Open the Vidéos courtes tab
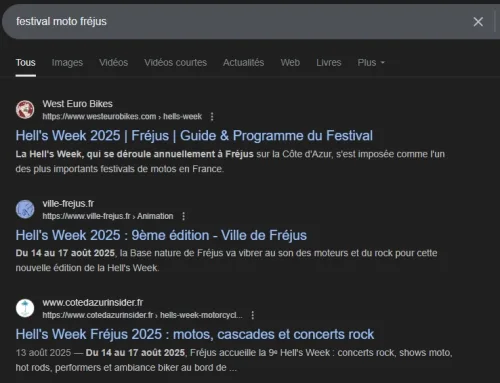 coord(176,63)
